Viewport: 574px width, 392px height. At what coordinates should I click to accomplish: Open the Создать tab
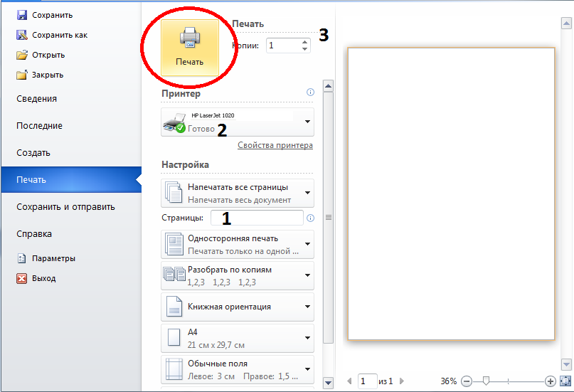pyautogui.click(x=33, y=153)
